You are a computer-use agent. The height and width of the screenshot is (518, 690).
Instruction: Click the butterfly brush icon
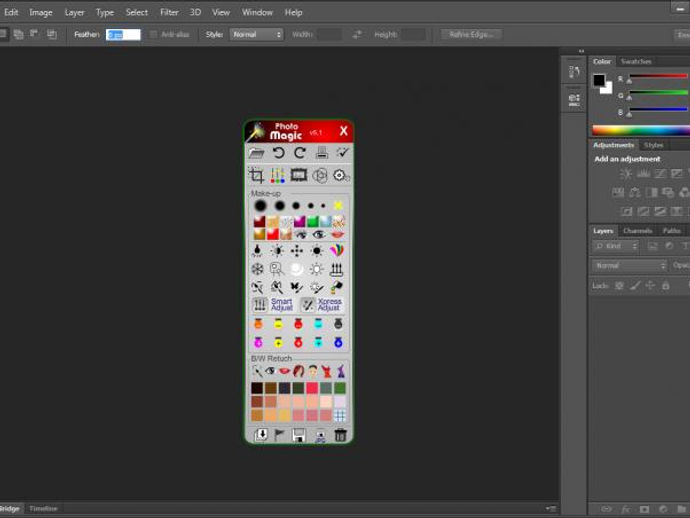[296, 287]
